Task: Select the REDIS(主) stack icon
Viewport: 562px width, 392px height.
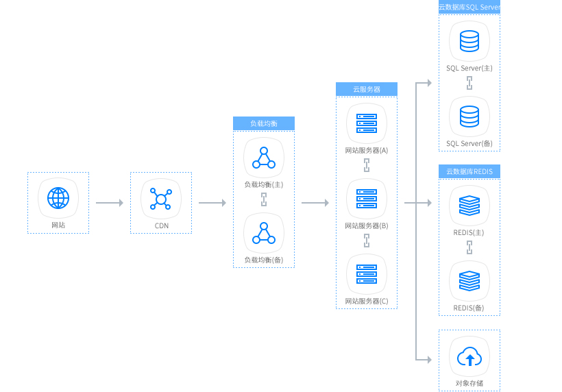Action: point(469,206)
